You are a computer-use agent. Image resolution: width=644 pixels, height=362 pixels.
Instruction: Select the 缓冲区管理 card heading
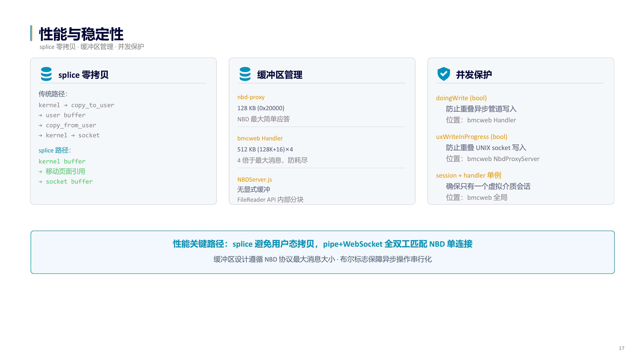coord(280,75)
